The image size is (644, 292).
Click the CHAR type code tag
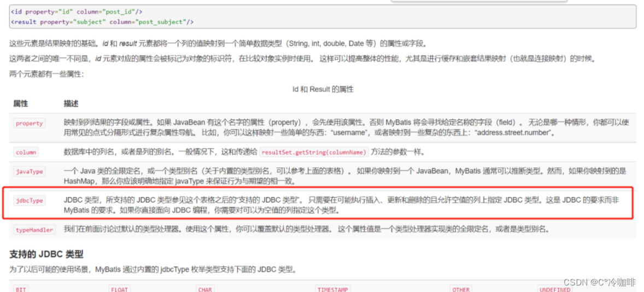click(205, 289)
